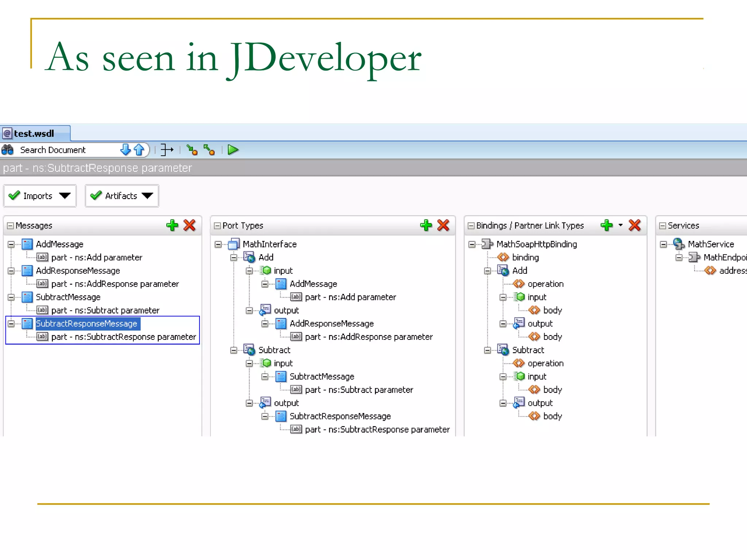Collapse the Services panel
This screenshot has height=560, width=747.
click(662, 226)
